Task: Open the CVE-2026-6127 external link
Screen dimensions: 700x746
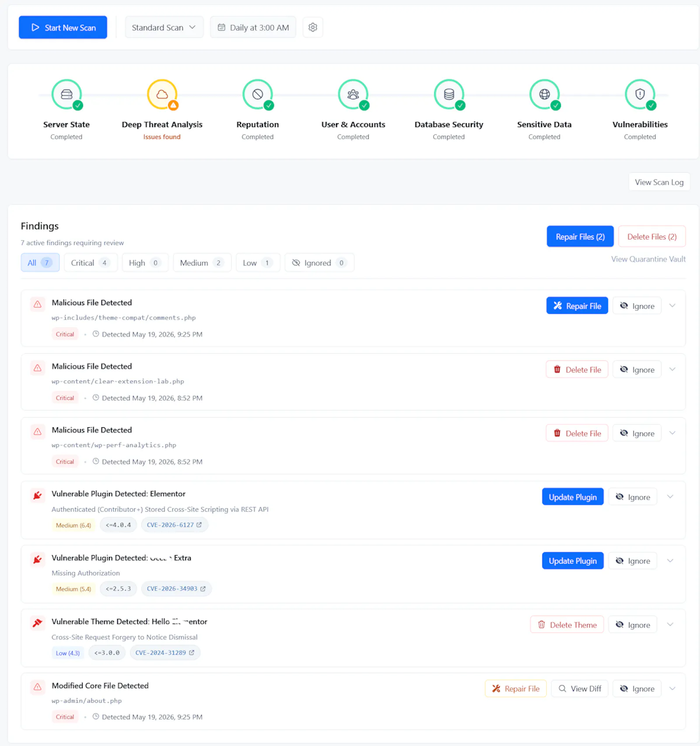Action: [x=175, y=525]
